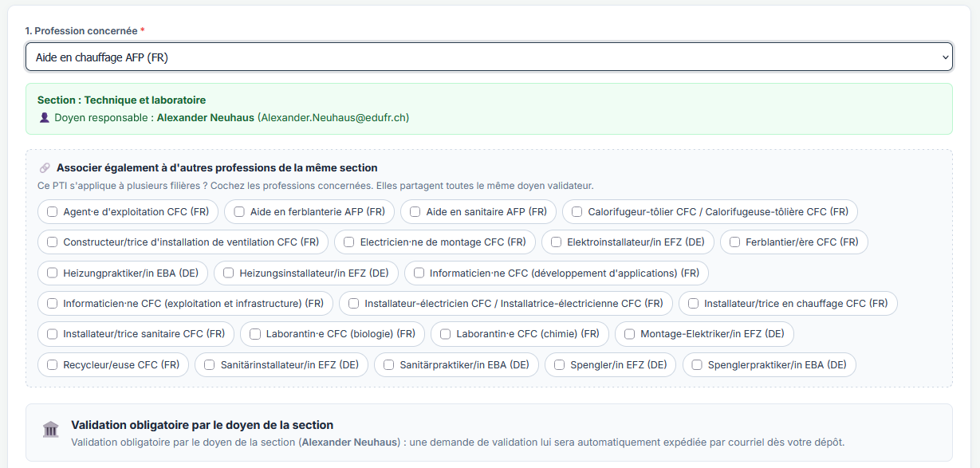Viewport: 980px width, 468px height.
Task: Click the link icon beside Associer également
Action: (45, 168)
